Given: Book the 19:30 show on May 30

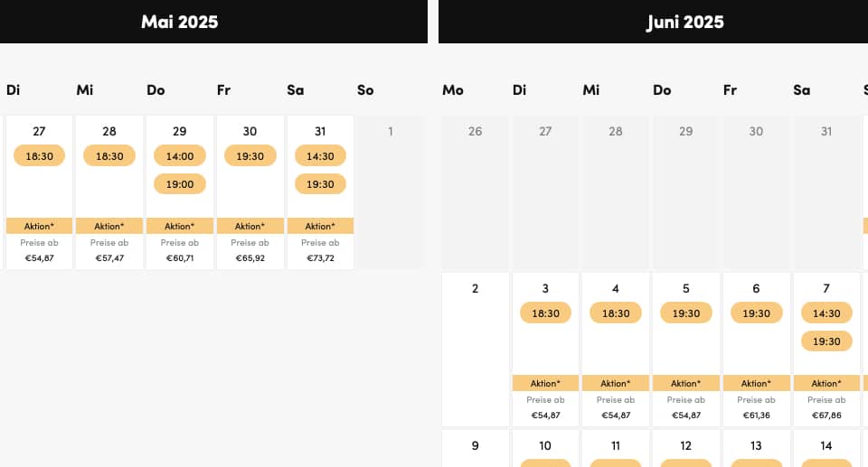Looking at the screenshot, I should pyautogui.click(x=250, y=156).
